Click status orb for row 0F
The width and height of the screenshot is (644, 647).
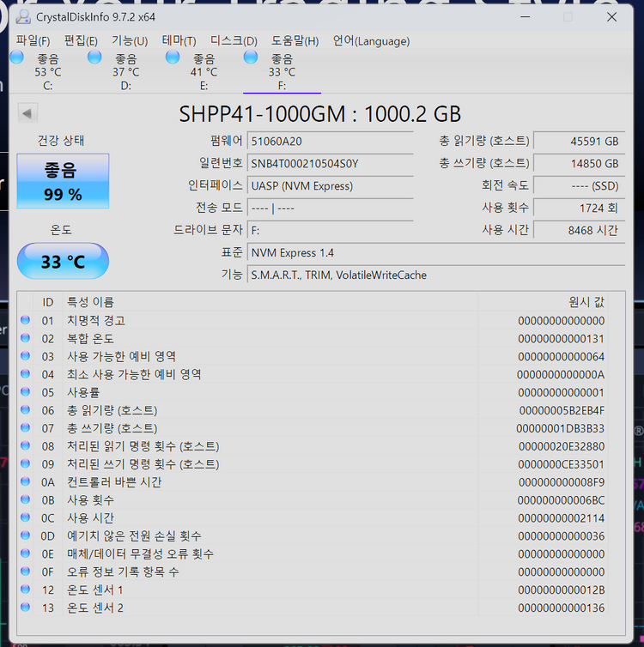click(25, 571)
